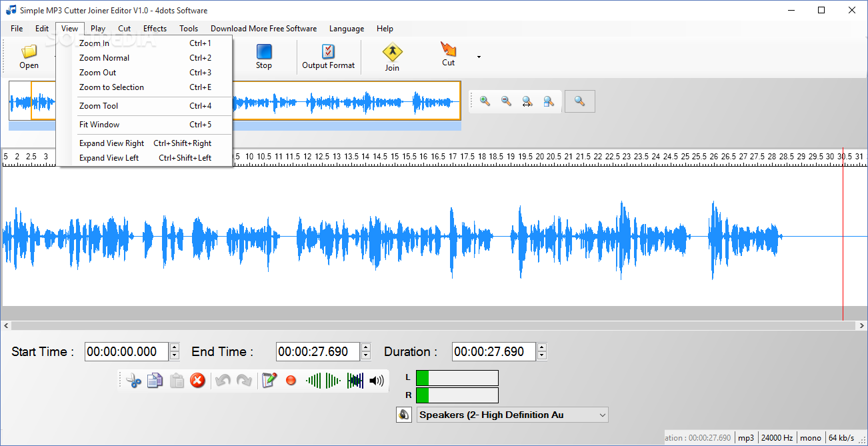
Task: Open the Effects menu
Action: pyautogui.click(x=155, y=29)
